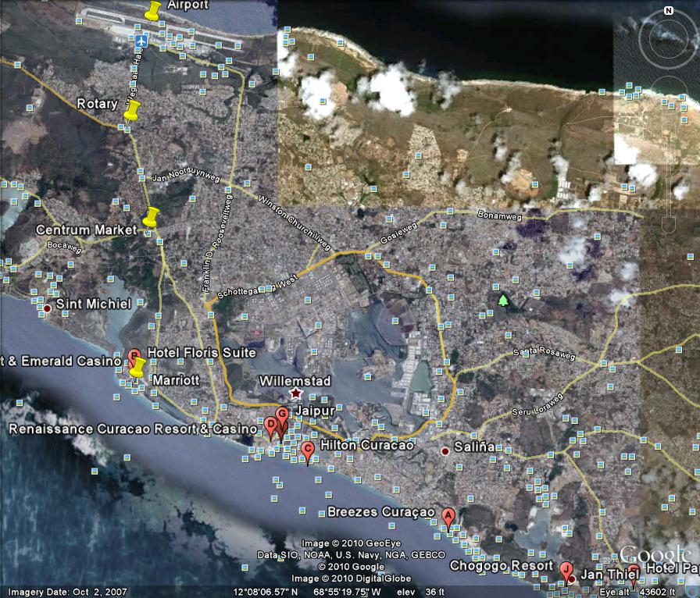Click the Bocaweg road label
700x598 pixels.
[x=65, y=247]
